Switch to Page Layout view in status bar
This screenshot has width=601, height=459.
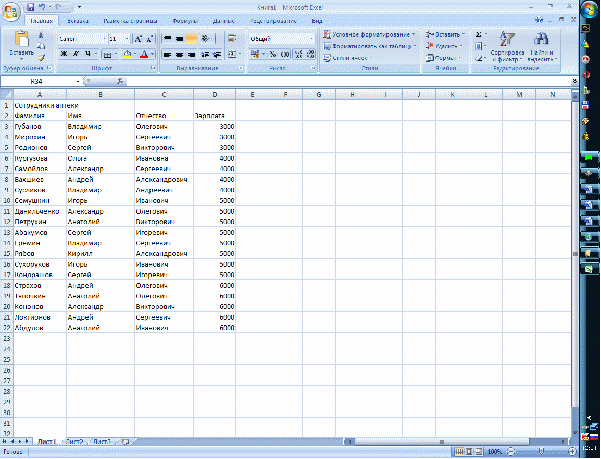click(469, 452)
